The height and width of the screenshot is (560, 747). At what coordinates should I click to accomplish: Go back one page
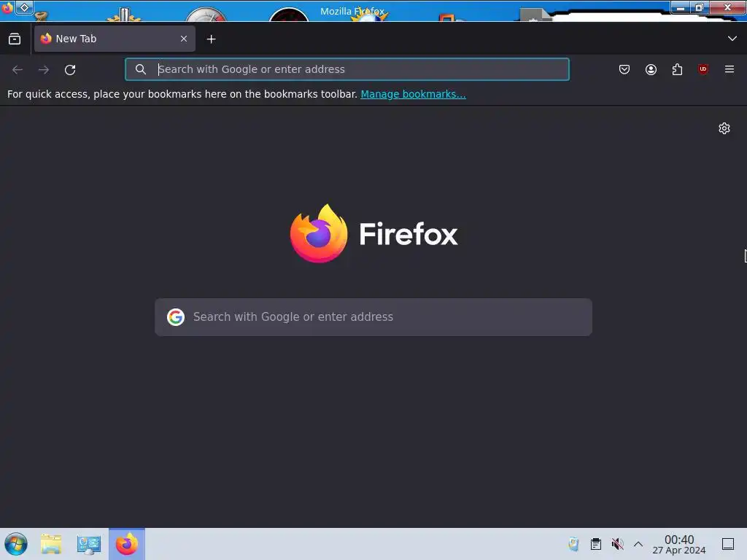[18, 69]
